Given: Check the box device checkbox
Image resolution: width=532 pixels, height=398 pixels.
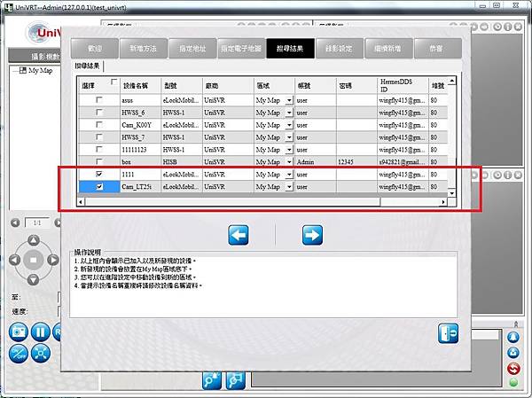Looking at the screenshot, I should (x=99, y=161).
